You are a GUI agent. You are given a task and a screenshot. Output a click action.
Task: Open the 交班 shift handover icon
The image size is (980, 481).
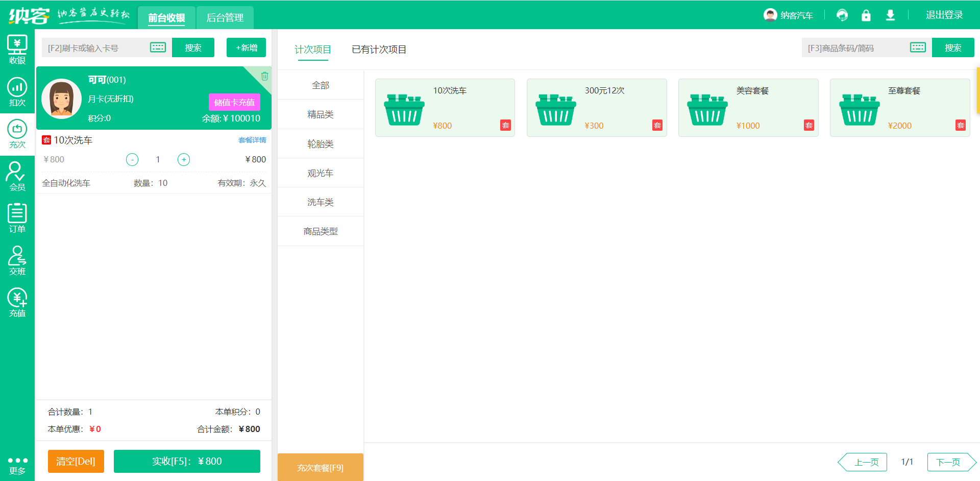(x=17, y=261)
